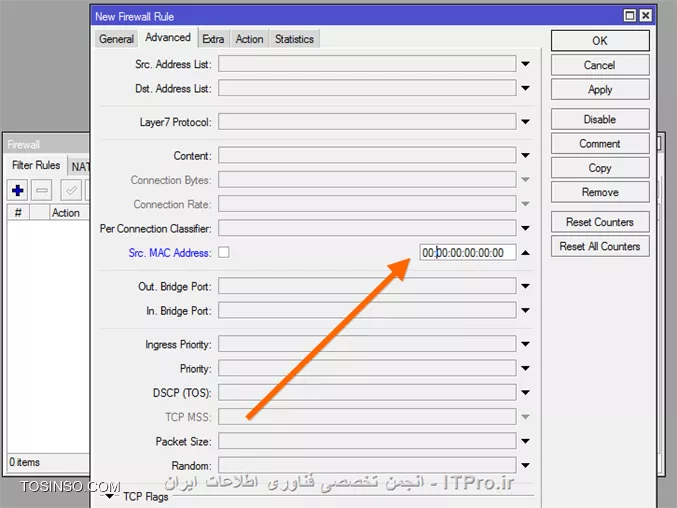Click the Out. Bridge Port input field

(367, 286)
